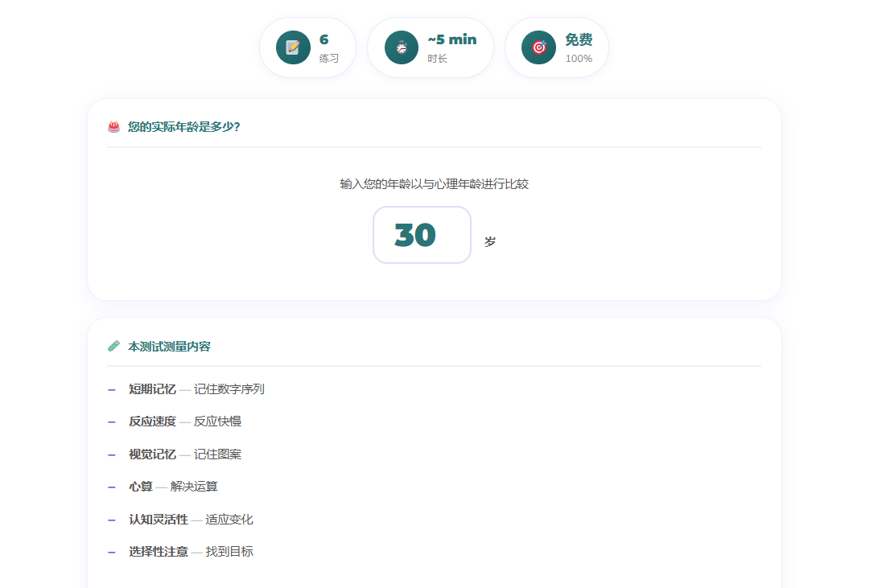882x588 pixels.
Task: Click the birthday cake icon
Action: tap(113, 126)
